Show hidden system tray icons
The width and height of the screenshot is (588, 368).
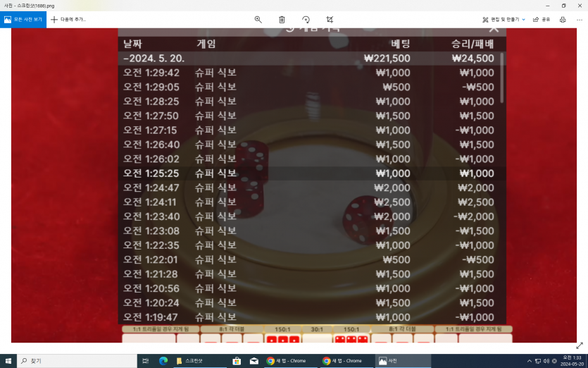529,361
